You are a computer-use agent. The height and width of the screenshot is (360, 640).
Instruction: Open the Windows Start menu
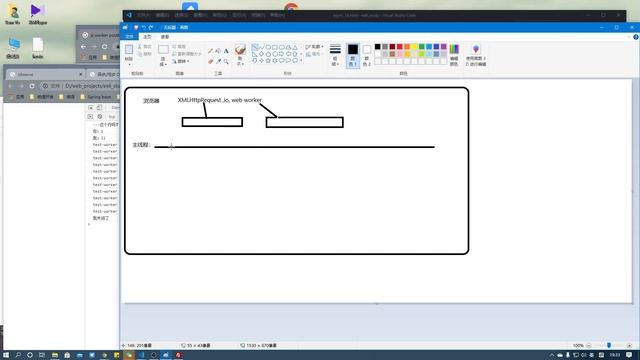click(x=6, y=355)
